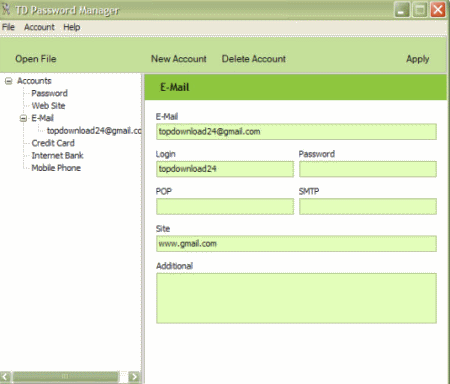The image size is (450, 384).
Task: Apply the account changes
Action: pyautogui.click(x=417, y=59)
